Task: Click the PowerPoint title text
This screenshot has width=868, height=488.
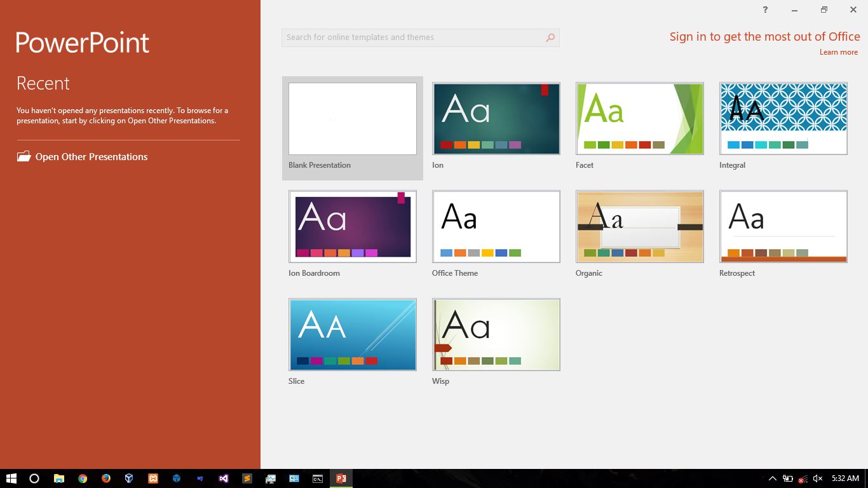Action: 83,43
